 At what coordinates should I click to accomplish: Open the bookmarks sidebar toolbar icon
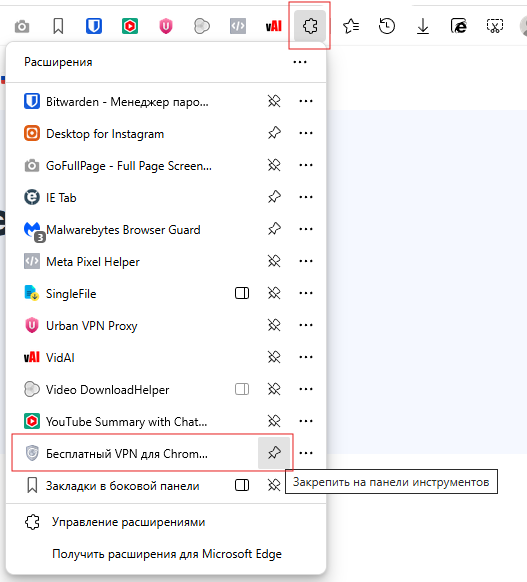58,26
